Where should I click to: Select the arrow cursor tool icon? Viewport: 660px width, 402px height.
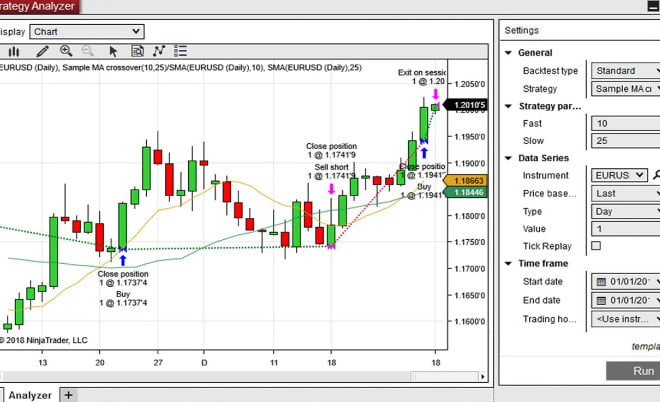click(x=113, y=51)
